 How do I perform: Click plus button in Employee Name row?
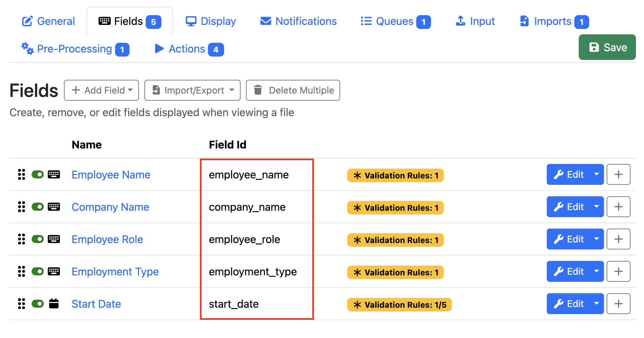(618, 174)
